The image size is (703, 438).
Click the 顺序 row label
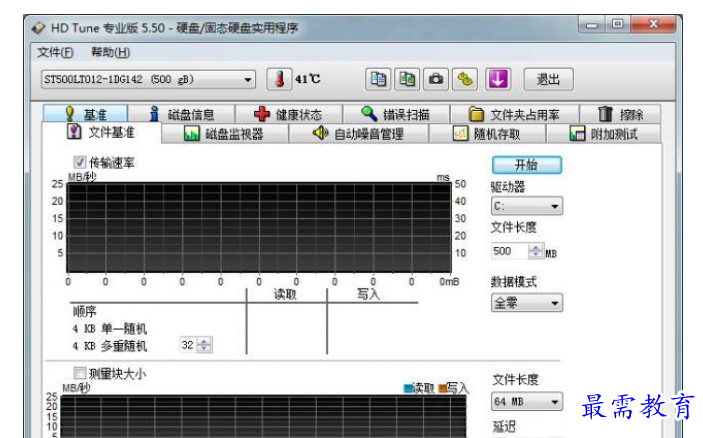pyautogui.click(x=84, y=311)
